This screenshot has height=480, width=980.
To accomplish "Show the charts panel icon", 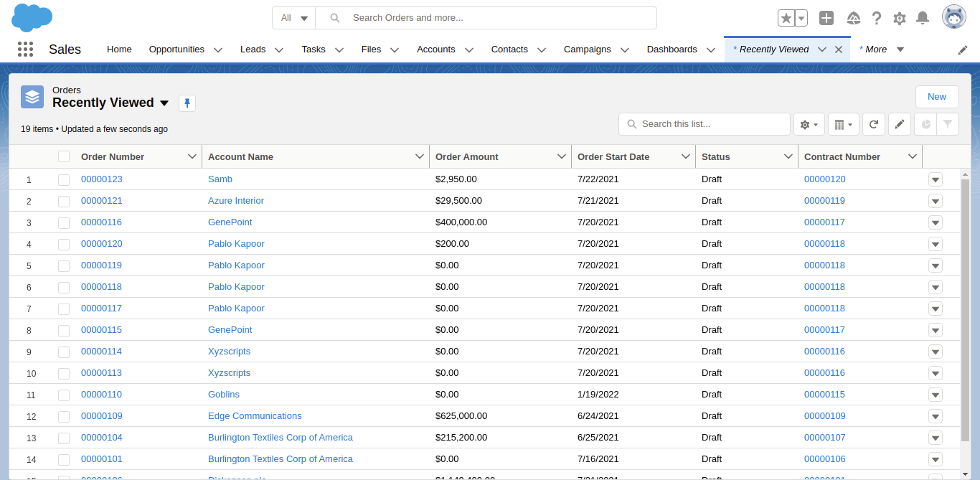I will pyautogui.click(x=925, y=124).
